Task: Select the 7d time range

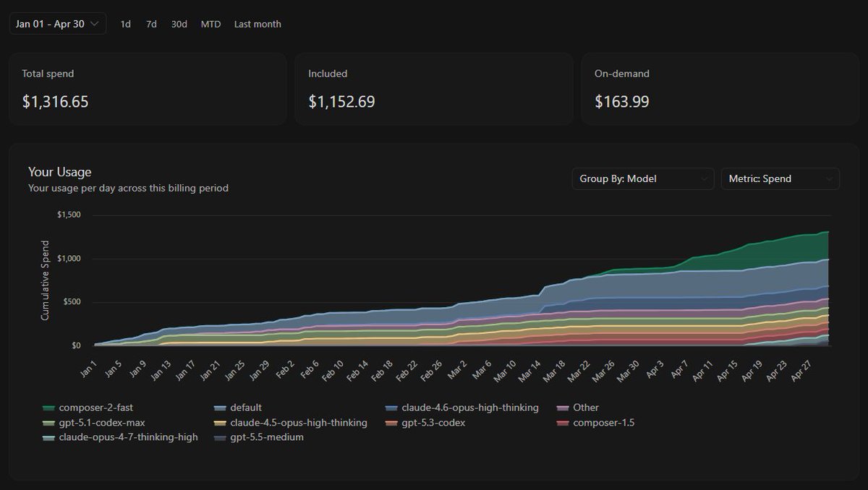Action: (x=151, y=24)
